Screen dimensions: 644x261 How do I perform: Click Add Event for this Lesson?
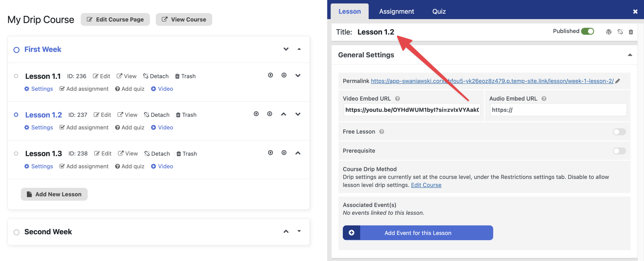418,233
